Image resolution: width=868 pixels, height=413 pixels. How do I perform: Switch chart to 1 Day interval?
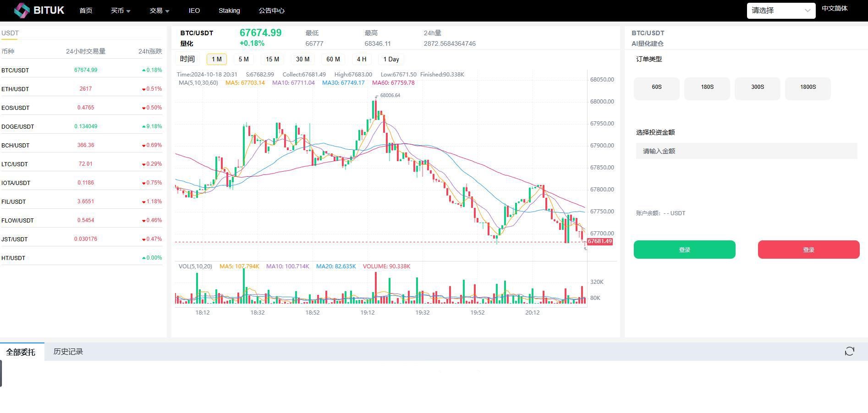[391, 59]
